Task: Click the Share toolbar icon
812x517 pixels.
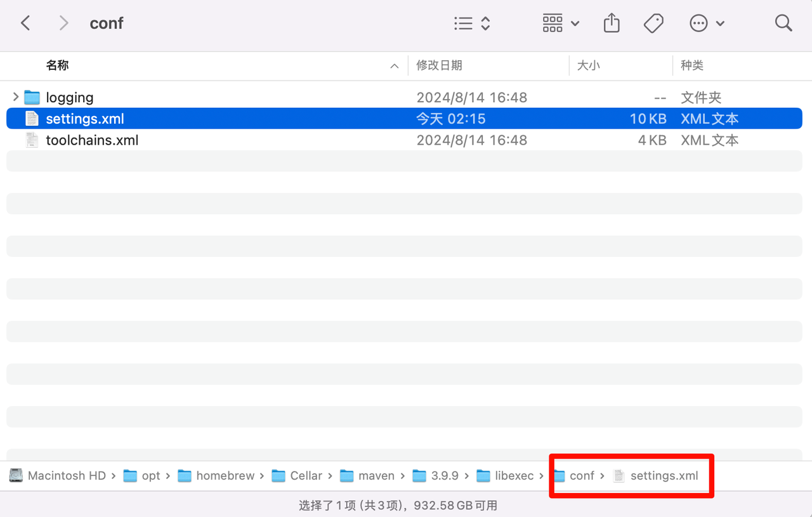Action: coord(612,23)
